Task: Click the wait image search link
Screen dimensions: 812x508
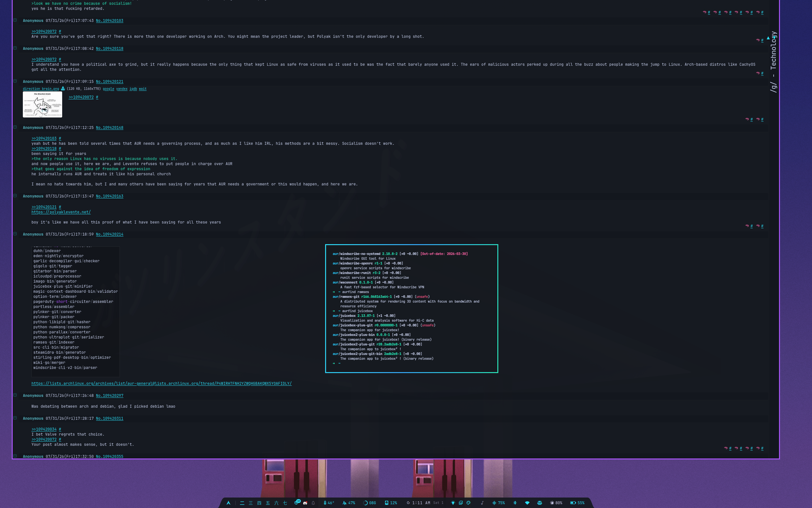Action: click(x=143, y=89)
